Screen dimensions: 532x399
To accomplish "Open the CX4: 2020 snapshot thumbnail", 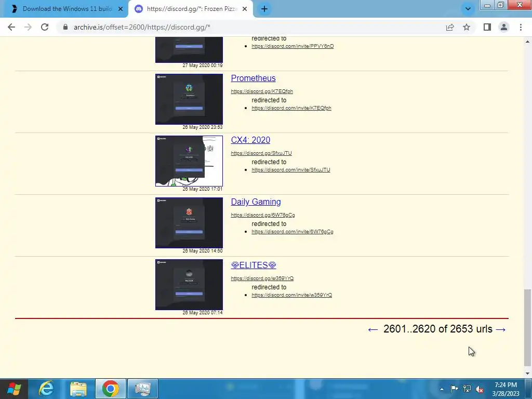I will point(189,161).
